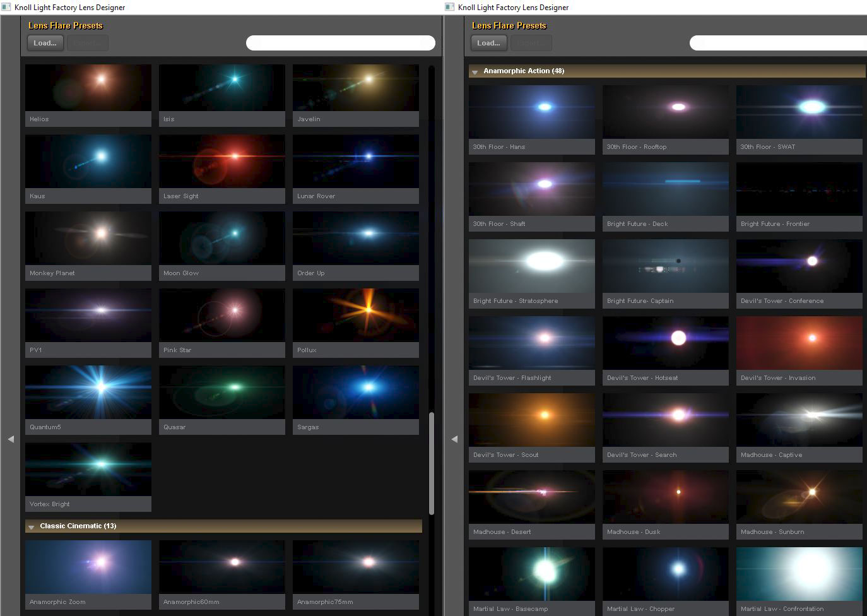Collapse the Anamorphic Action (48) group
This screenshot has width=867, height=616.
coord(475,72)
